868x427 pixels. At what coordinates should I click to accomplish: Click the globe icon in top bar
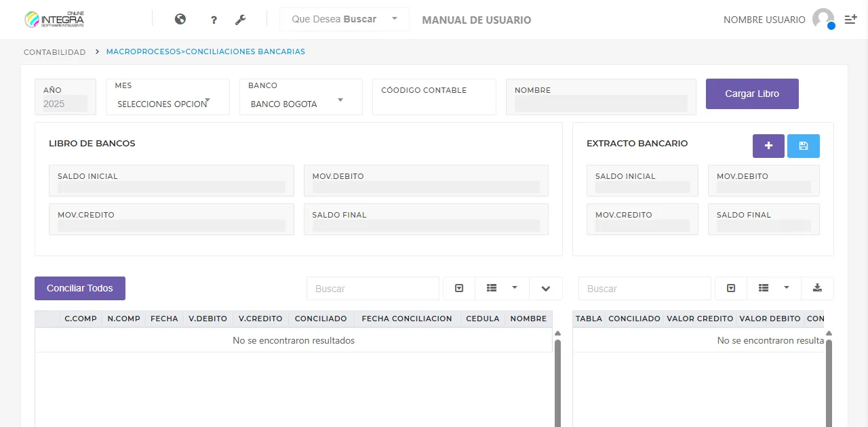180,20
